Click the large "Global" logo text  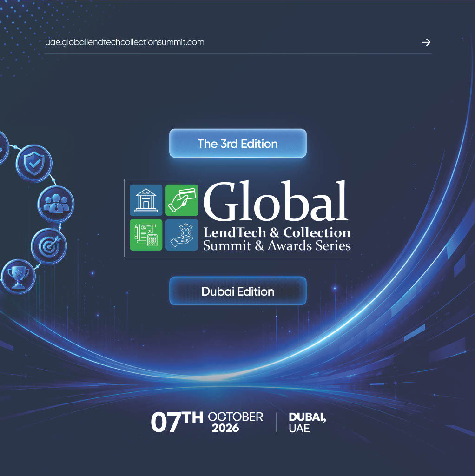point(276,201)
